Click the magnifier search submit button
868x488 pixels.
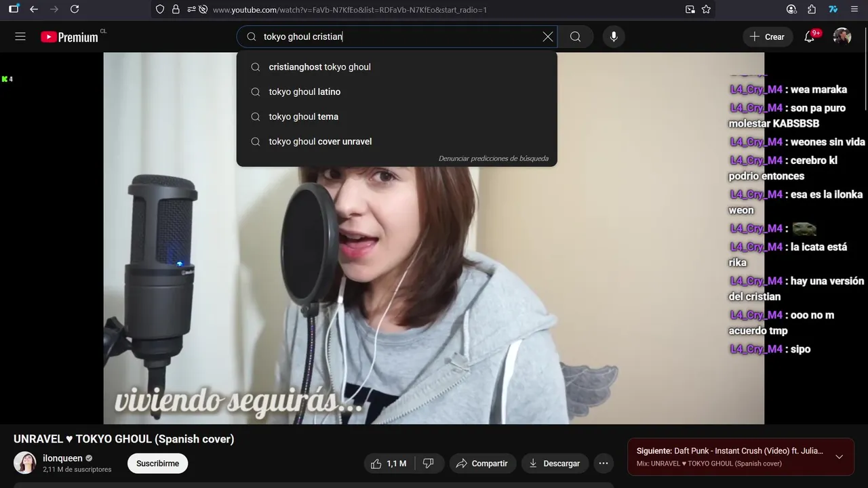(575, 37)
